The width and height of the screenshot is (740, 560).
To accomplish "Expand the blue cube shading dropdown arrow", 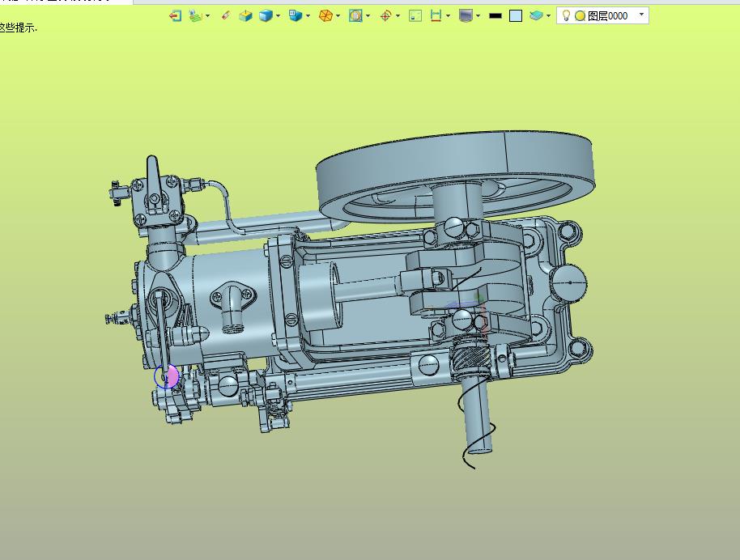I will [x=278, y=16].
